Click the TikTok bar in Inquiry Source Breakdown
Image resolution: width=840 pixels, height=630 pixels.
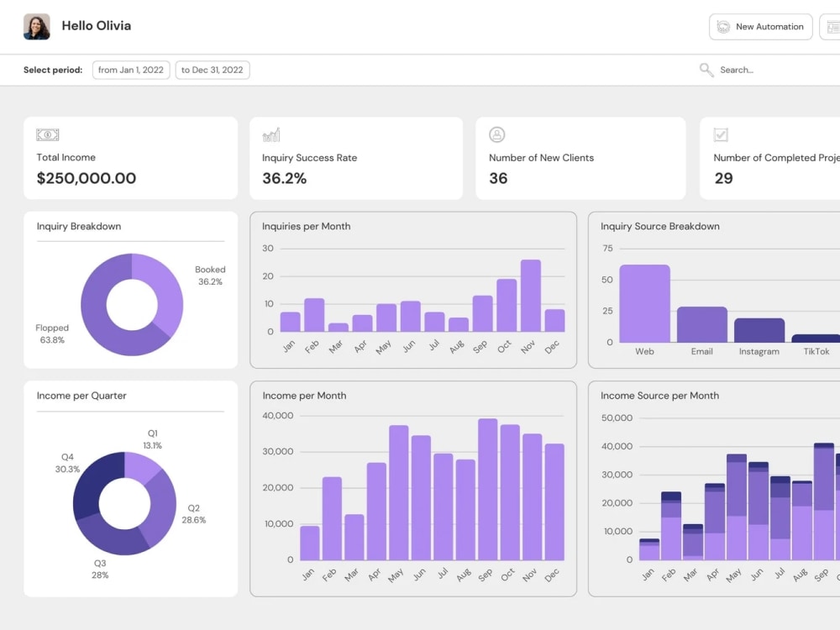816,338
